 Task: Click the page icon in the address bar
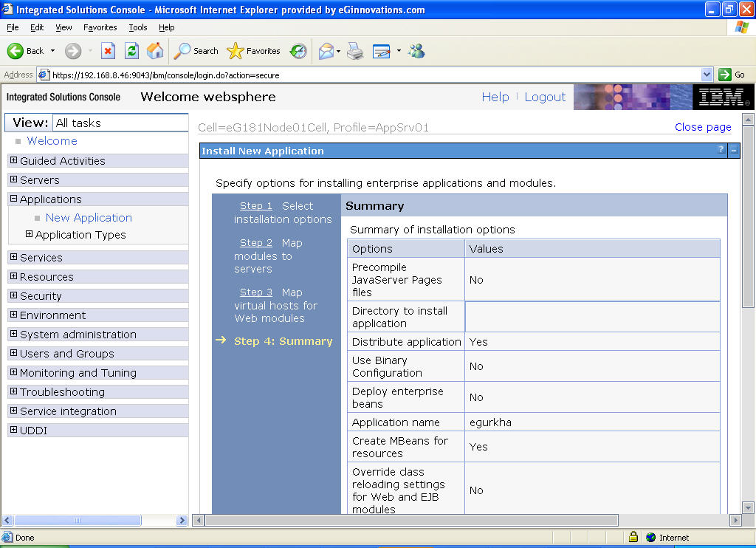[44, 75]
